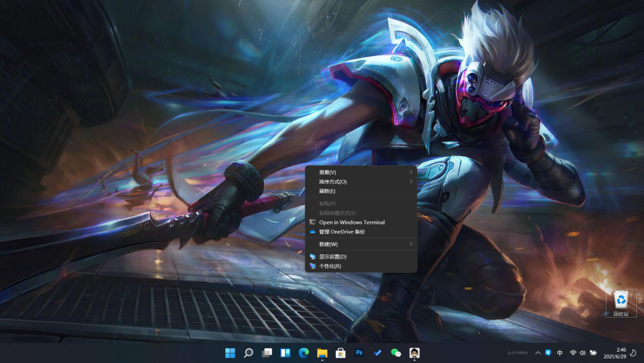Open the Recycle Bin (回收站) desktop icon
Image resolution: width=644 pixels, height=363 pixels.
[x=621, y=302]
